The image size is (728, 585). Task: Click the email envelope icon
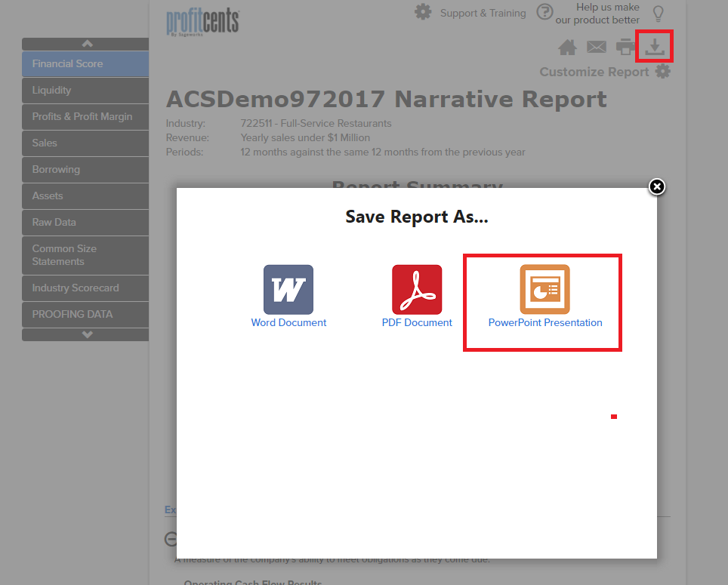(x=596, y=47)
